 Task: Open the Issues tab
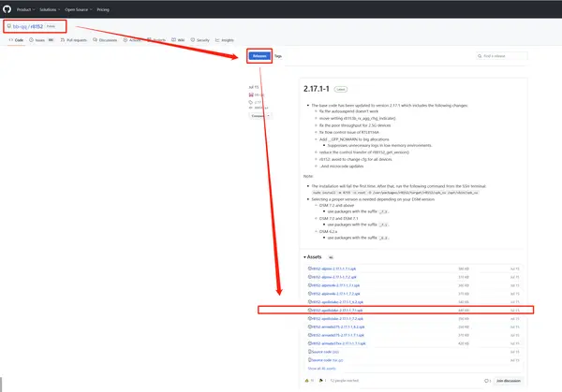(41, 40)
